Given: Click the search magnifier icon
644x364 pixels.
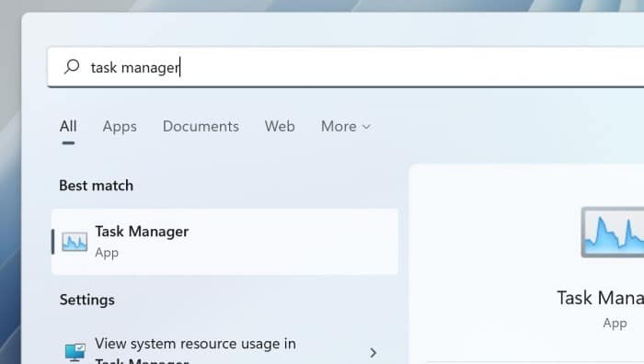Looking at the screenshot, I should [x=72, y=67].
